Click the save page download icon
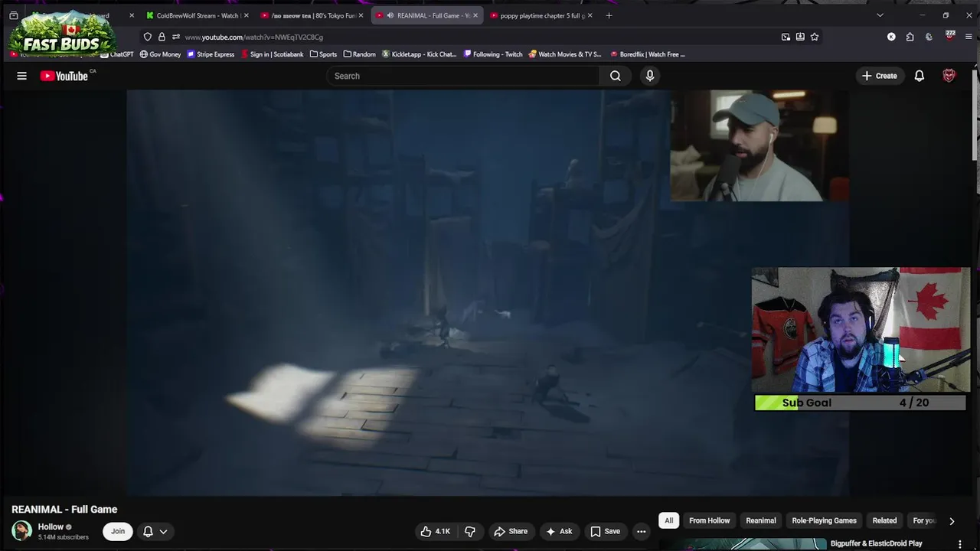Screen dimensions: 980x551 pos(800,37)
